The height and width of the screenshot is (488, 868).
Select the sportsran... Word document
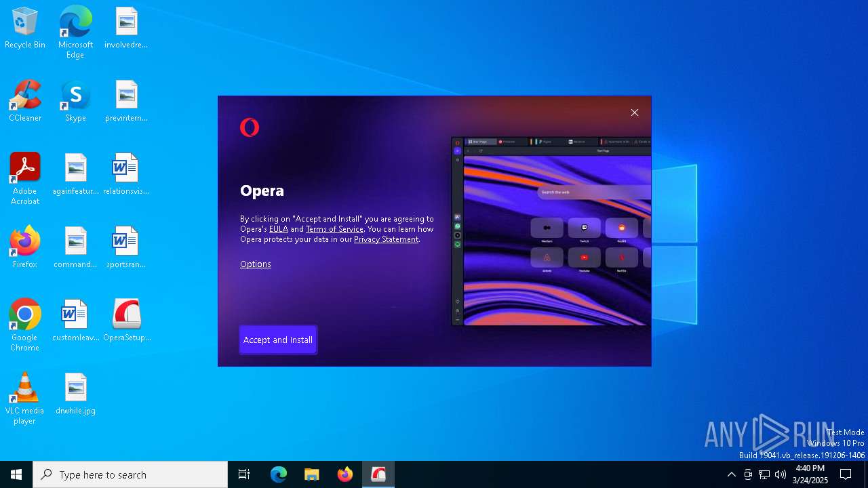coord(126,247)
